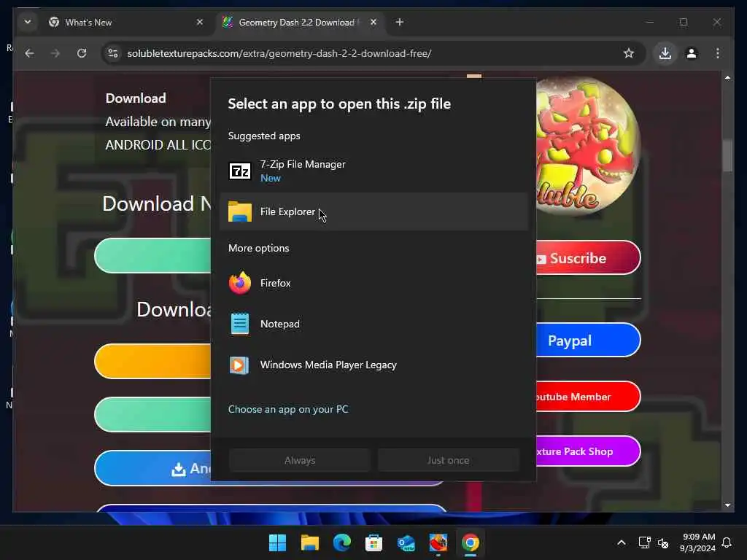Choose File Explorer to open zip
This screenshot has width=747, height=560.
374,211
